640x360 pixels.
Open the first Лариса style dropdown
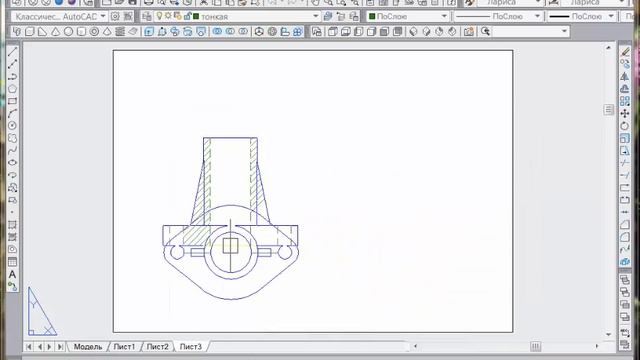tap(538, 2)
